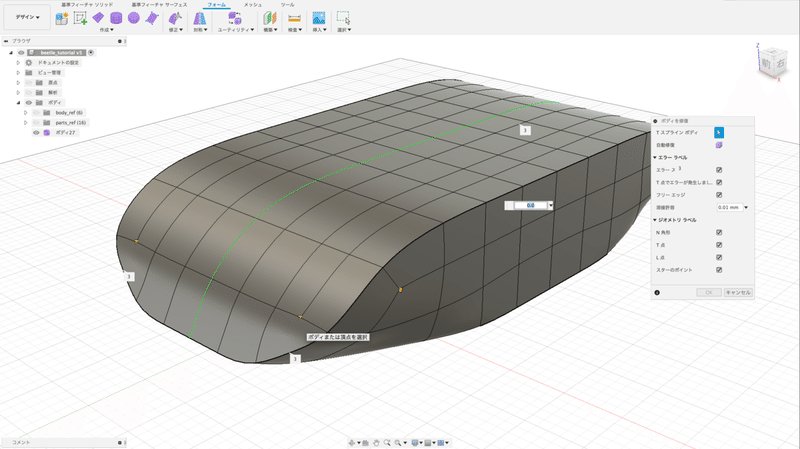
Task: Click the Zoom Window fit icon
Action: pos(398,443)
